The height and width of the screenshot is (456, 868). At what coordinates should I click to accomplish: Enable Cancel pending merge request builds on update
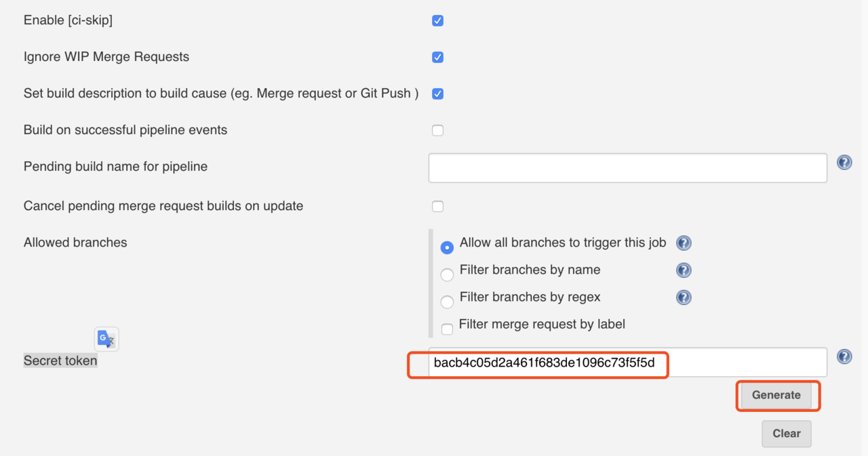[438, 207]
